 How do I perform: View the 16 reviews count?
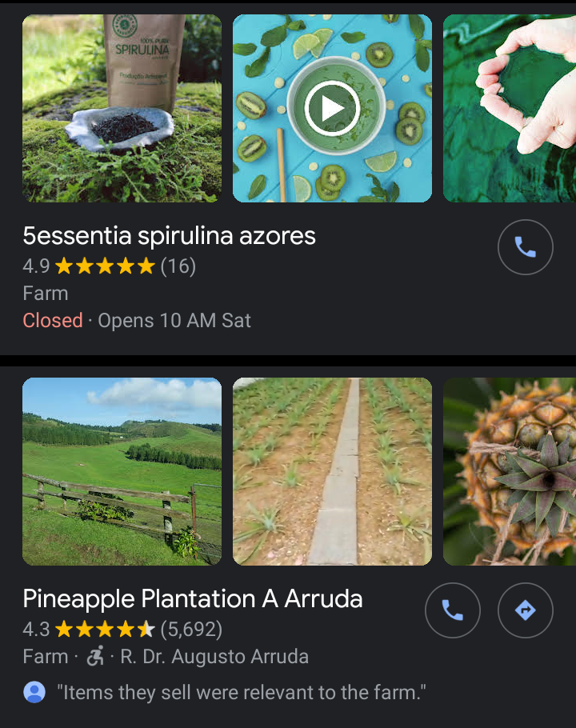click(178, 266)
